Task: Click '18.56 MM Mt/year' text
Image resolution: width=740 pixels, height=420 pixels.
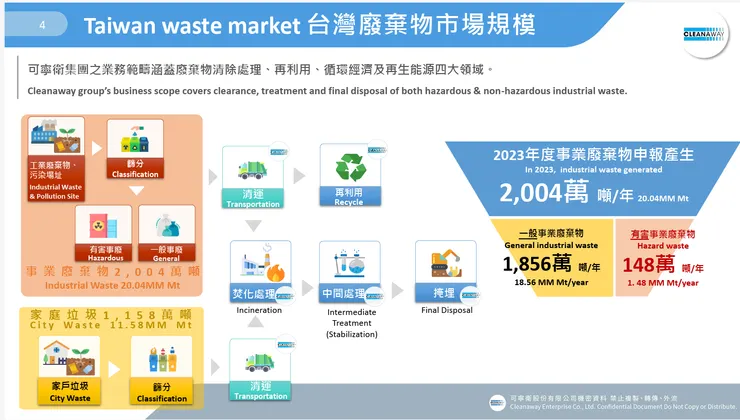Action: tap(551, 282)
